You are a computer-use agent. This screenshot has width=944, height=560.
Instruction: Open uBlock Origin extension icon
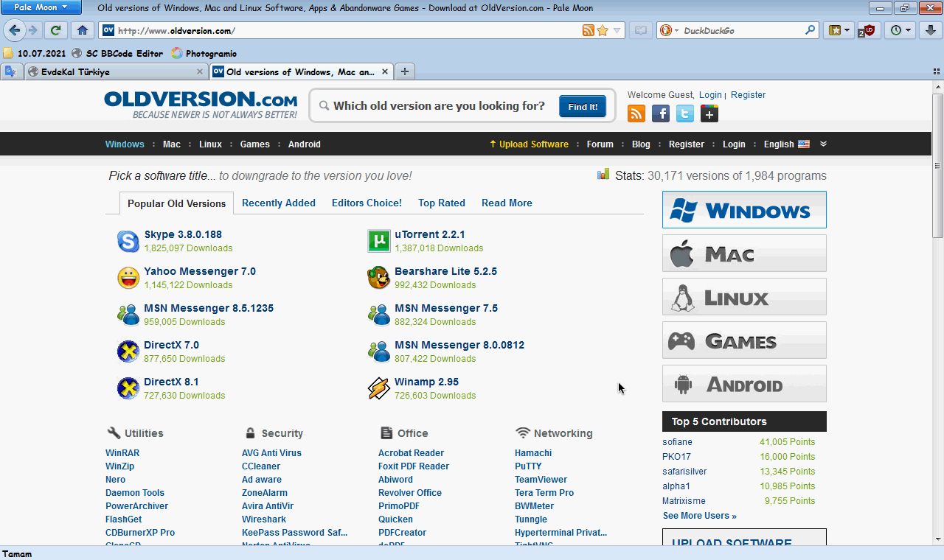[x=868, y=30]
